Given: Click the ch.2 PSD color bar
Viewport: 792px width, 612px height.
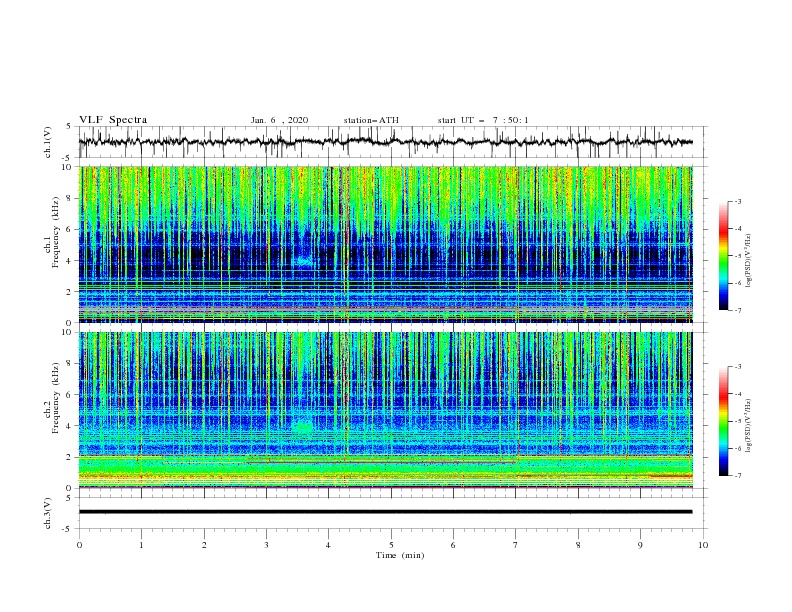Looking at the screenshot, I should click(723, 421).
